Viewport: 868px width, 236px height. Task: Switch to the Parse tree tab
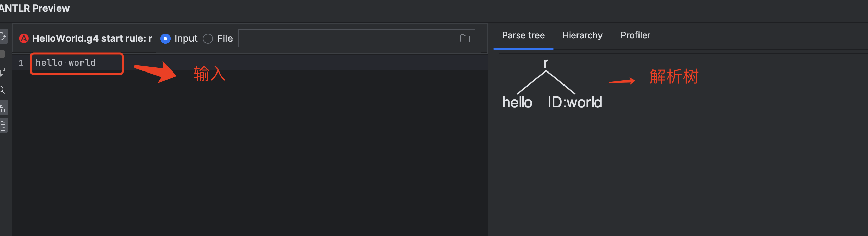(523, 35)
